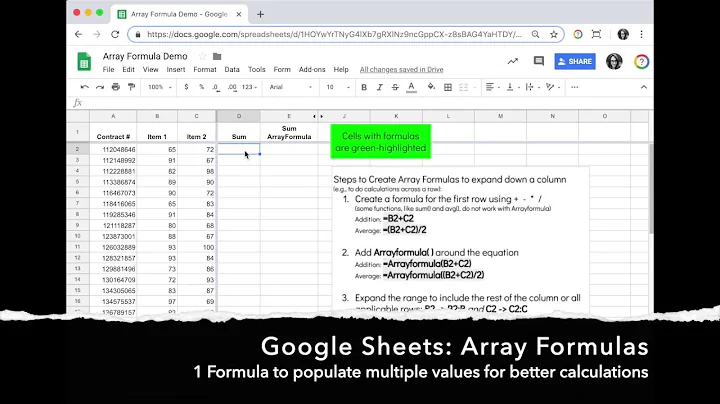720x404 pixels.
Task: Toggle strikethrough formatting
Action: pyautogui.click(x=395, y=87)
